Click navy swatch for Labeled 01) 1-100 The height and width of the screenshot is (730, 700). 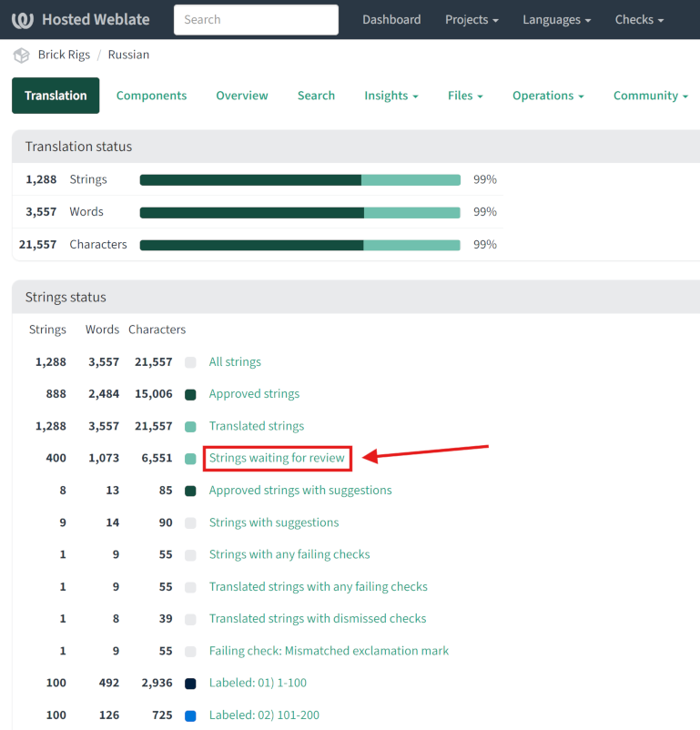point(190,684)
